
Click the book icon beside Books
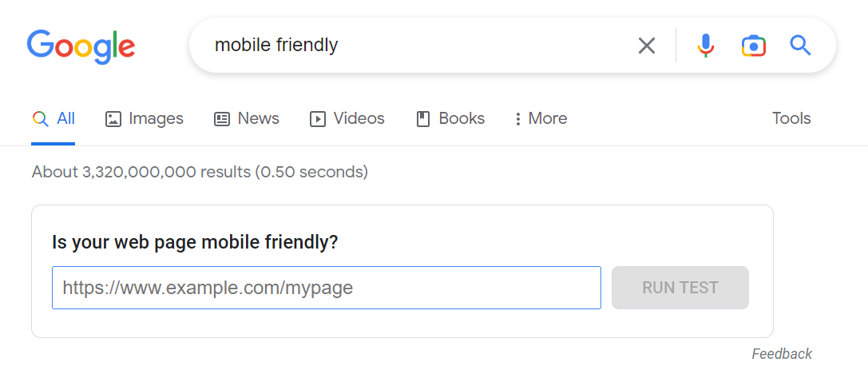pyautogui.click(x=423, y=119)
